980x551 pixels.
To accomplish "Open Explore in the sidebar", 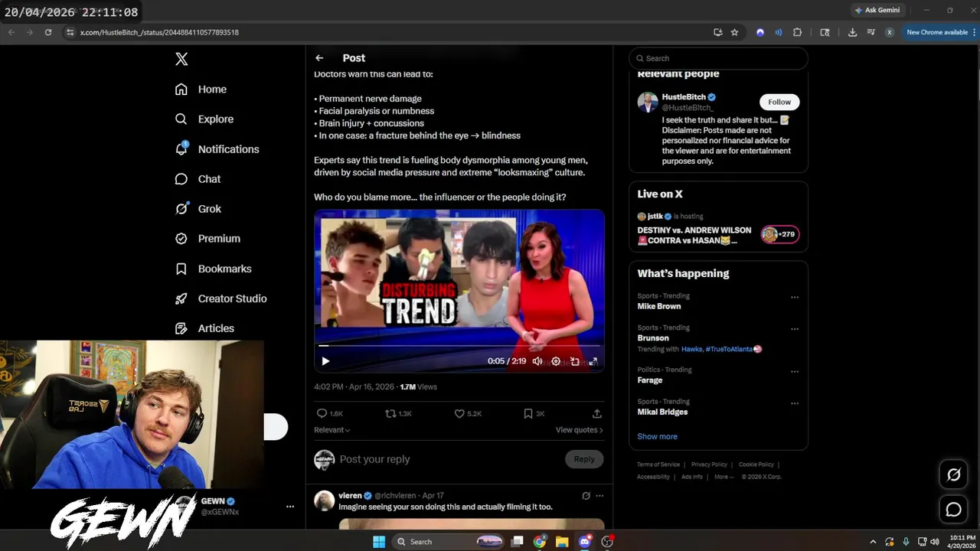I will point(204,119).
